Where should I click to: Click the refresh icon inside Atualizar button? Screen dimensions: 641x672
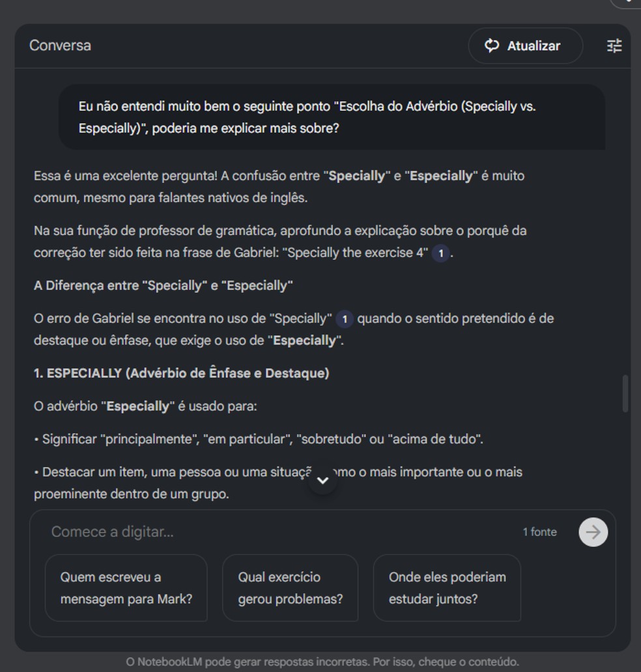(x=492, y=46)
